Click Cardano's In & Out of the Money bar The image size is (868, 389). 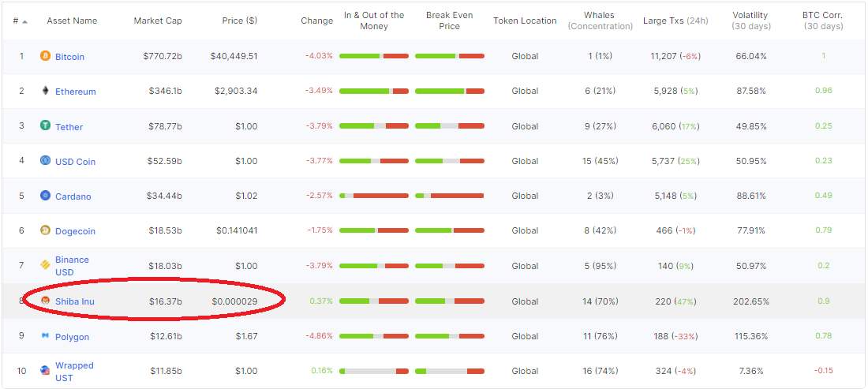click(374, 196)
